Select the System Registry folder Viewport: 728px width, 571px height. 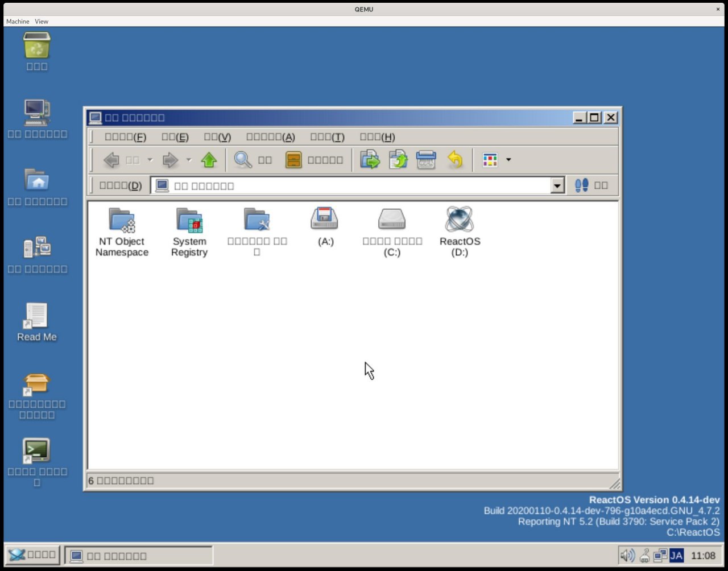pyautogui.click(x=189, y=233)
